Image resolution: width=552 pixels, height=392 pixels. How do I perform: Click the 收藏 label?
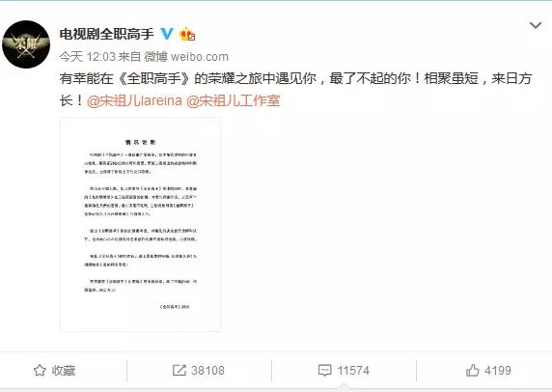pos(64,371)
